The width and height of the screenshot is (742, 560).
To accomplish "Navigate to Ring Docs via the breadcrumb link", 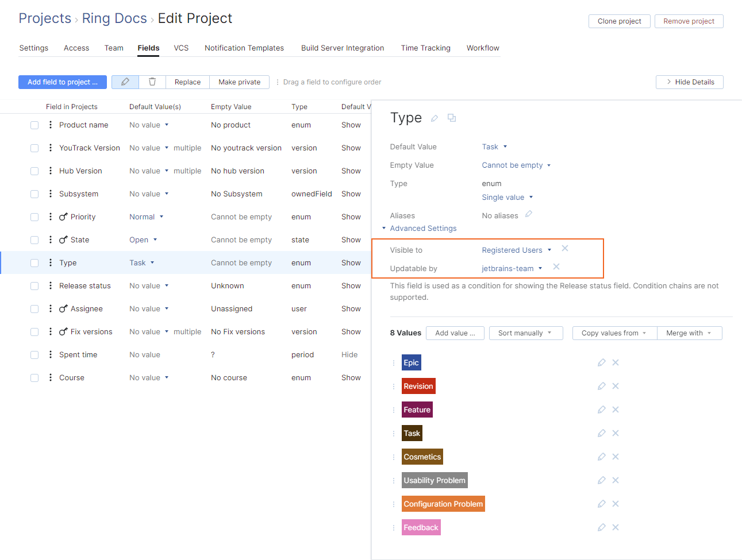I will (114, 18).
